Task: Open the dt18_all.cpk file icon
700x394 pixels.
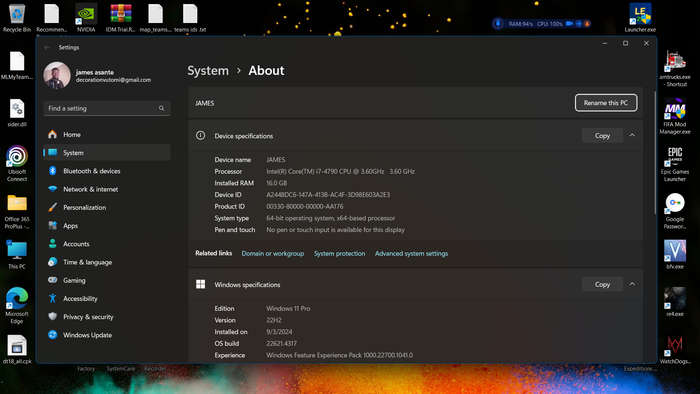Action: pyautogui.click(x=17, y=349)
